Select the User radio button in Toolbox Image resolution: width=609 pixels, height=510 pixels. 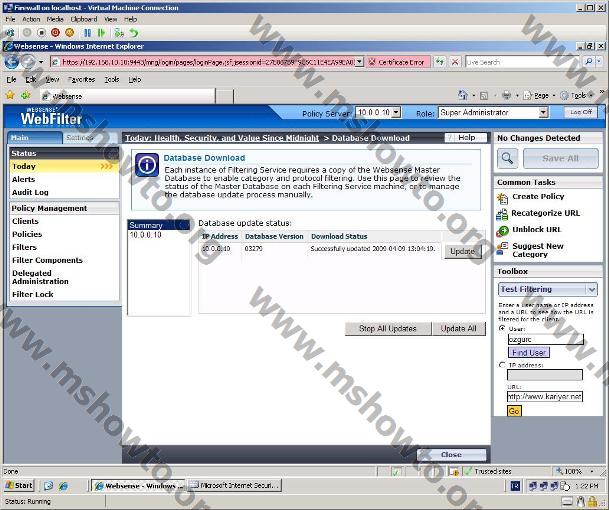tap(502, 328)
